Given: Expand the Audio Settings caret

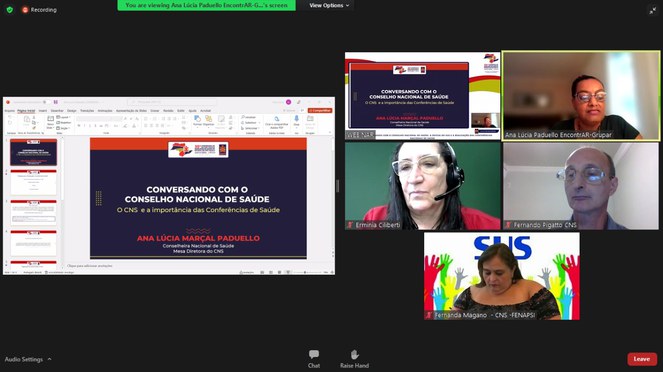Looking at the screenshot, I should point(49,359).
